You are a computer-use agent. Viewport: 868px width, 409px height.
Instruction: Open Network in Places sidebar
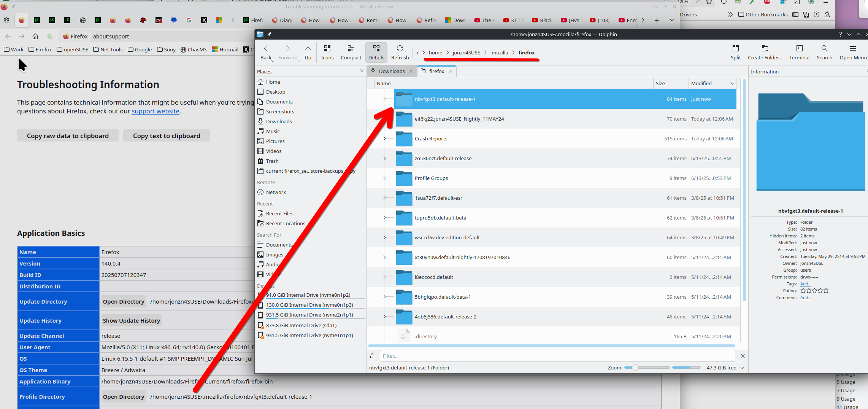click(276, 192)
